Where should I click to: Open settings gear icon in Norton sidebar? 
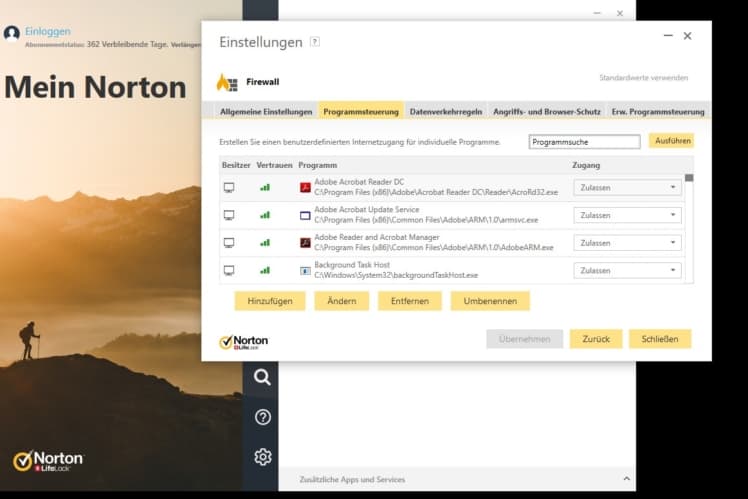click(x=262, y=457)
